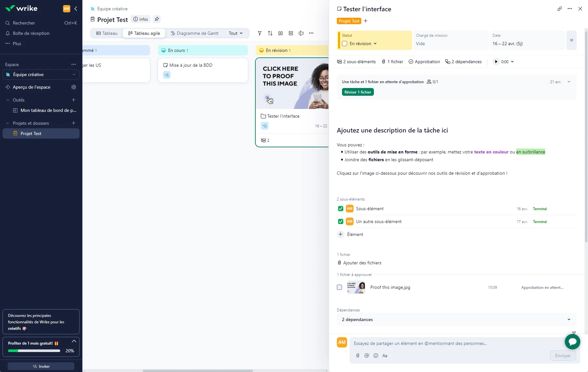Click the sort arrows icon

coord(270,33)
